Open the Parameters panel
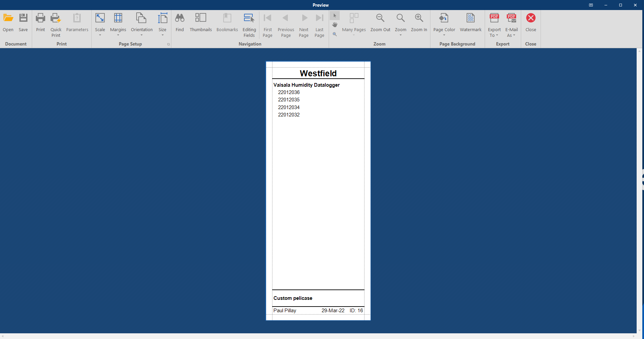644x339 pixels. tap(77, 18)
